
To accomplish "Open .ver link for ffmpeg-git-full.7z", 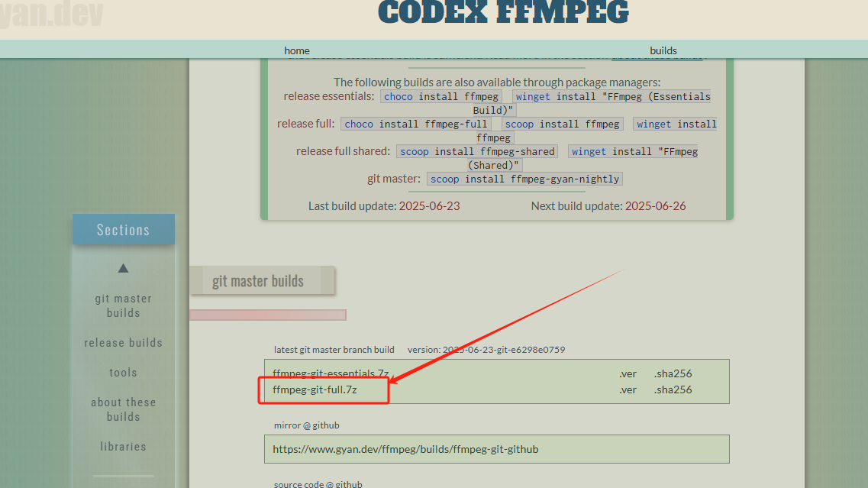I will pyautogui.click(x=628, y=390).
